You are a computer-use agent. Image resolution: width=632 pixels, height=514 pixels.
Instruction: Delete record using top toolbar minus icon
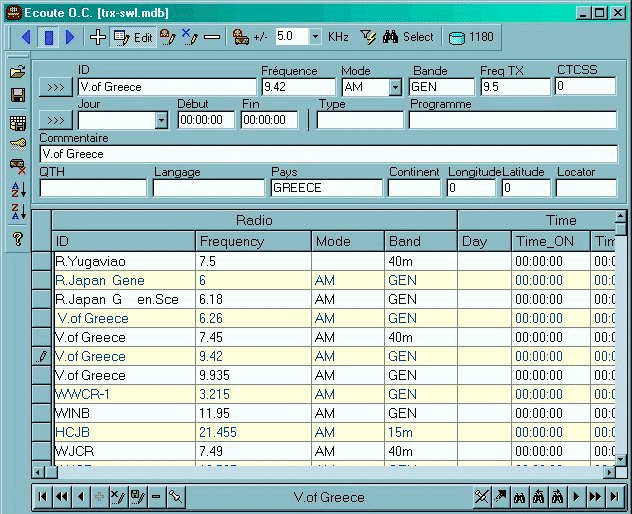212,37
